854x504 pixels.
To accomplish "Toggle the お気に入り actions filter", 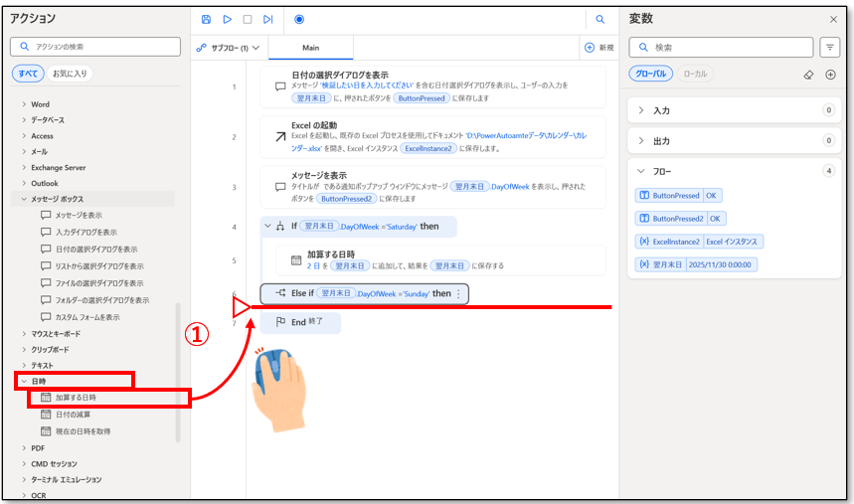I will [x=69, y=74].
